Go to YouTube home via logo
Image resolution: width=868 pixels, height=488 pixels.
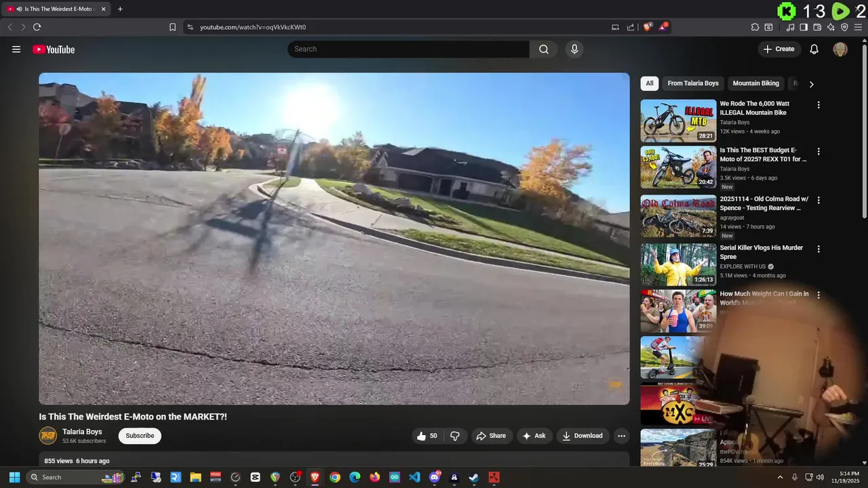point(54,49)
